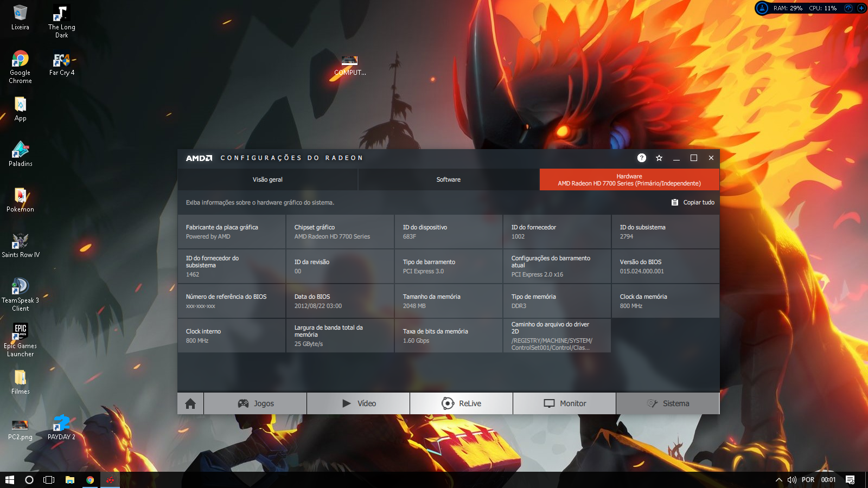This screenshot has height=488, width=868.
Task: Click the Tipo de barramento PCI Express 3.0 cell
Action: (x=449, y=266)
